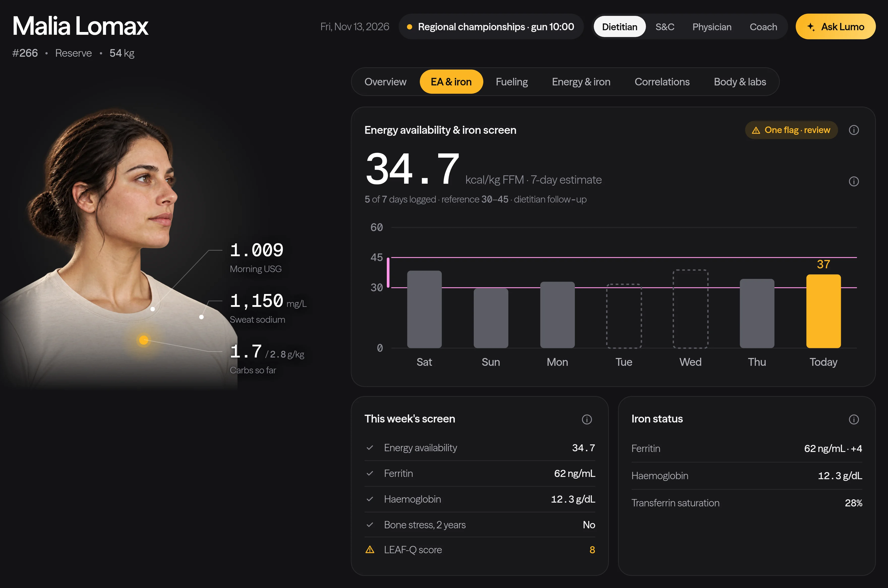Click the Morning USG value 1.009

click(257, 250)
